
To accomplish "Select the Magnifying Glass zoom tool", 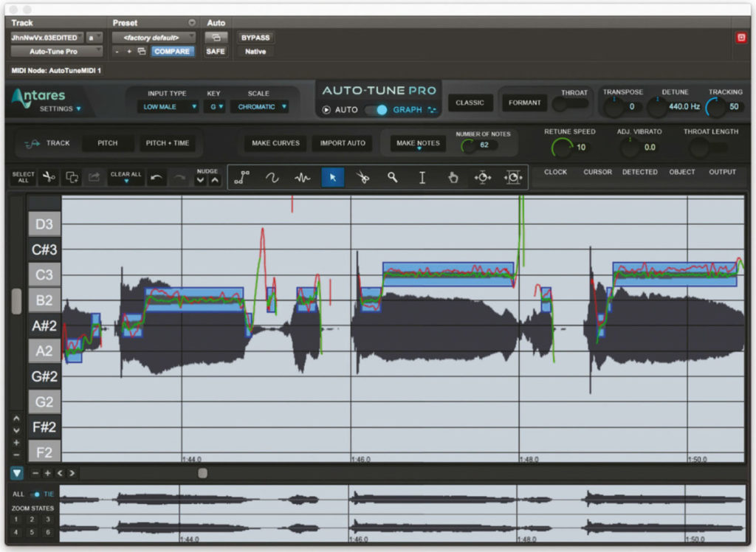I will point(392,177).
